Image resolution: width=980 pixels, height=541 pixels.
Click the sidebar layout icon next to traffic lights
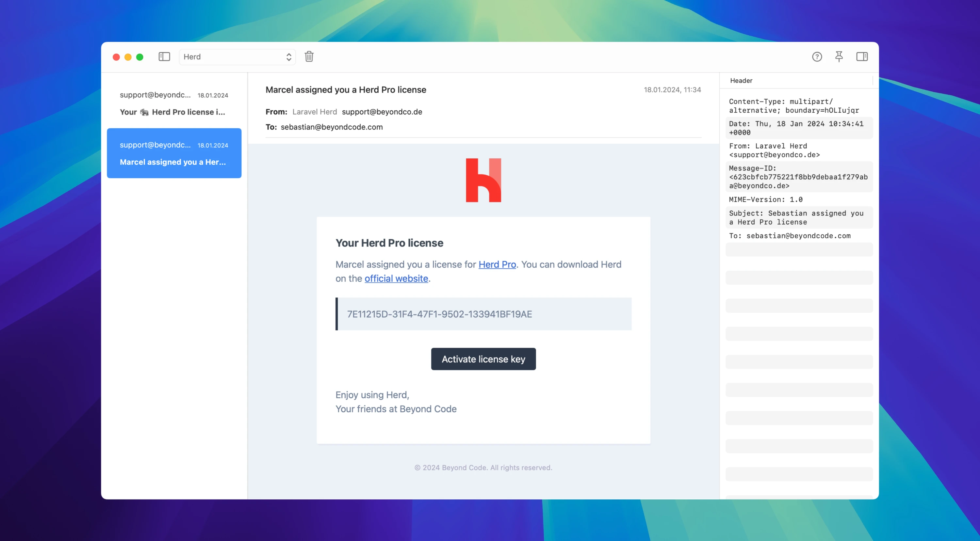pos(164,57)
